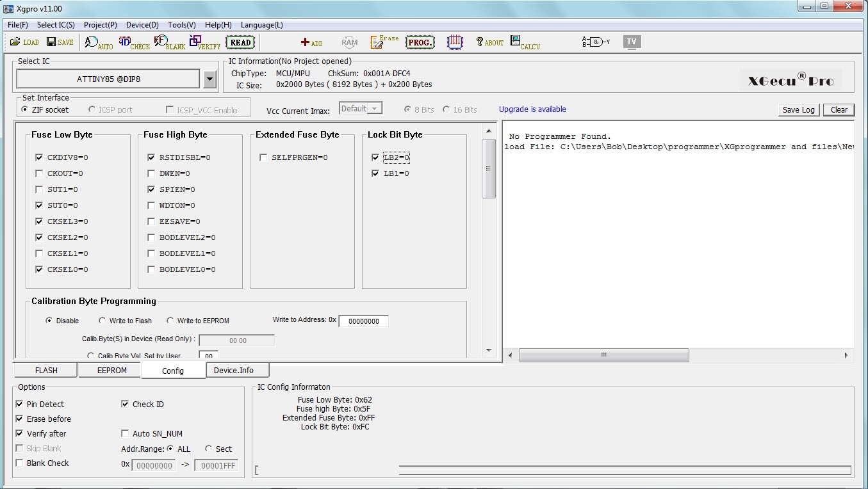The image size is (868, 489).
Task: Disable the LB2=0 lock bit
Action: coord(376,157)
